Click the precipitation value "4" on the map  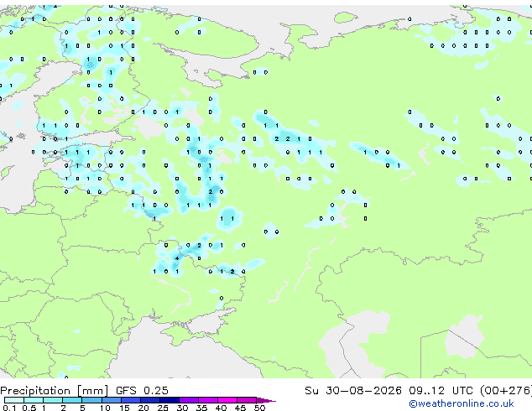tap(177, 258)
